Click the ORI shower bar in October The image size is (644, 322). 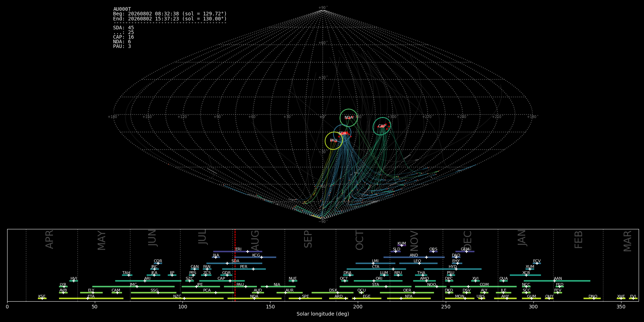[378, 281]
